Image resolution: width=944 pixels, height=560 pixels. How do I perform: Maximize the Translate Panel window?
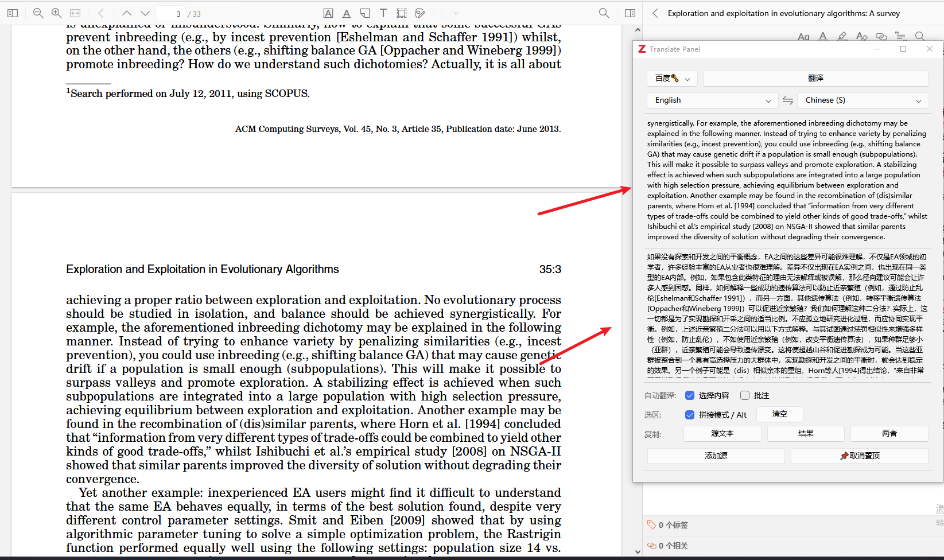(903, 49)
